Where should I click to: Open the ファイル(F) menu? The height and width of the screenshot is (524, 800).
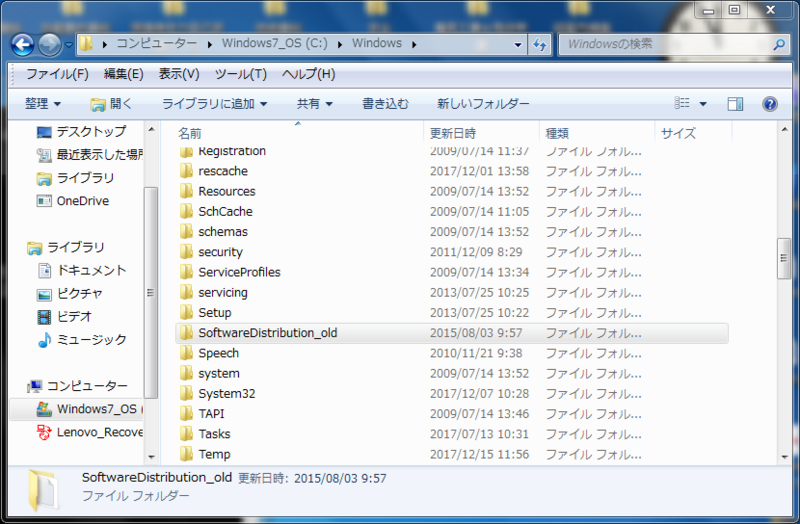pyautogui.click(x=57, y=74)
